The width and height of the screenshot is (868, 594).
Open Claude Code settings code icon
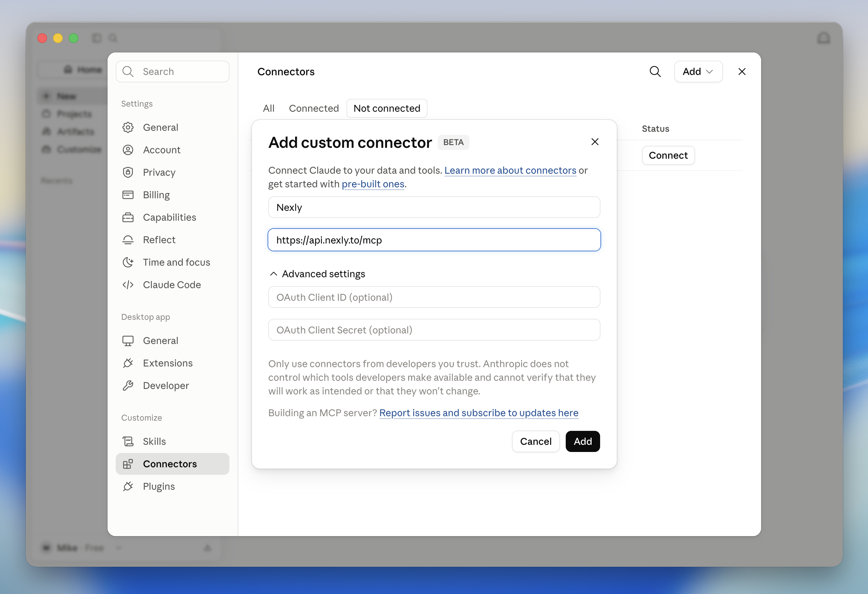pos(128,285)
